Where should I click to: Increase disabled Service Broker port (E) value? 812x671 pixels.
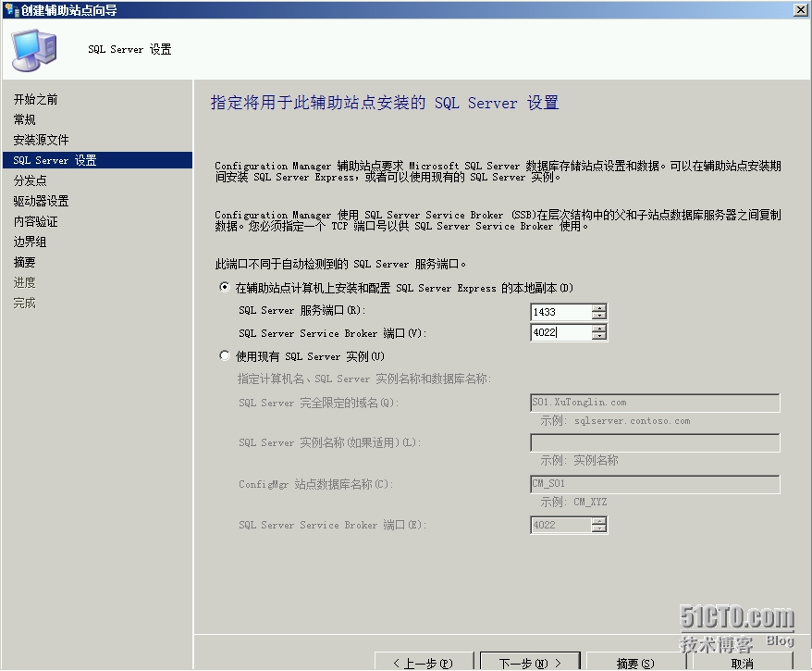click(599, 521)
